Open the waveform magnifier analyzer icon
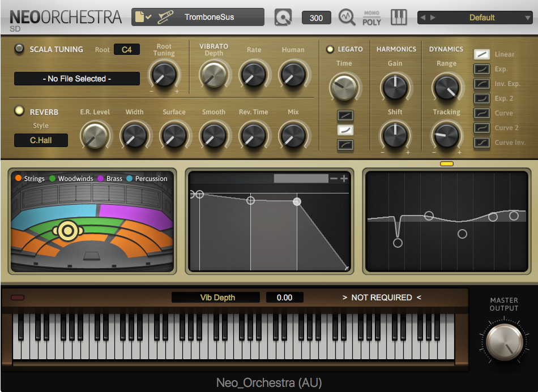538x392 pixels. click(x=347, y=17)
